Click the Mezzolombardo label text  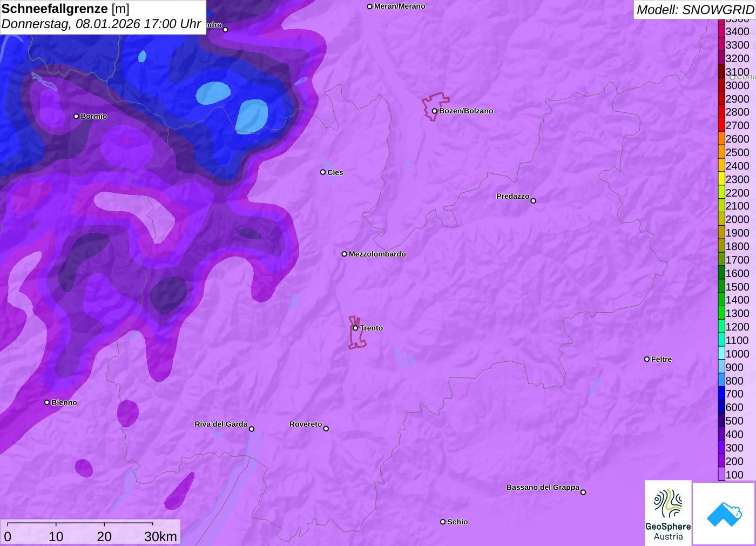(x=377, y=254)
